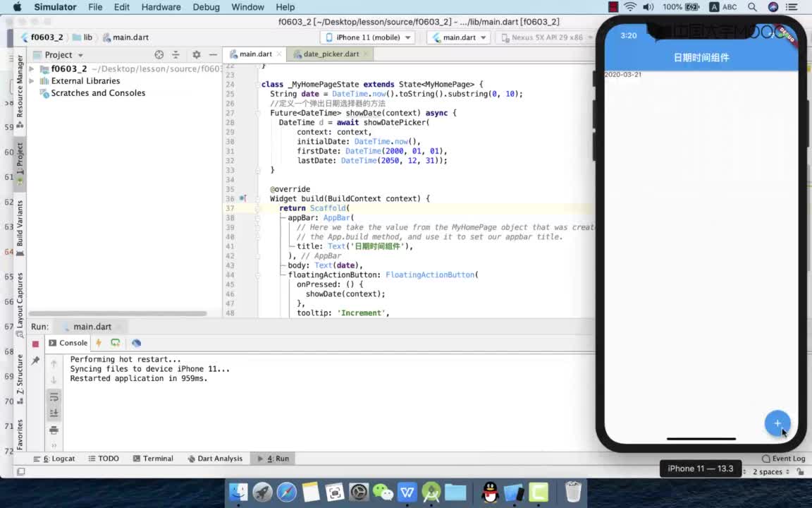Open main.dart run configuration dropdown
Image resolution: width=812 pixels, height=508 pixels.
click(x=459, y=37)
